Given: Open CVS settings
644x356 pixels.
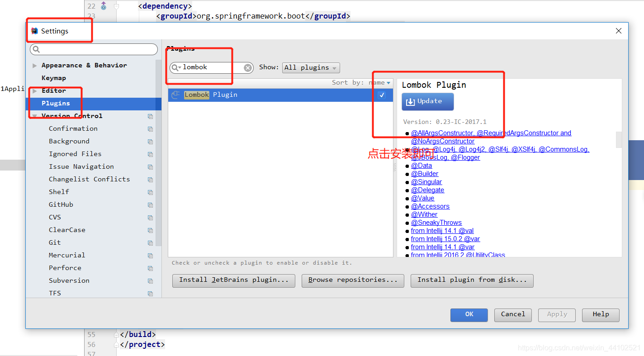Looking at the screenshot, I should (x=55, y=218).
